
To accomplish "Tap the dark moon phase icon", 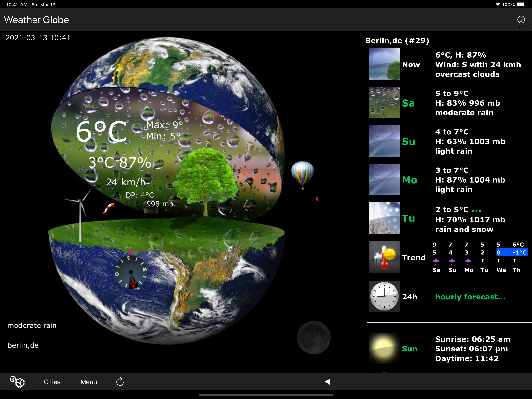I will tap(314, 337).
